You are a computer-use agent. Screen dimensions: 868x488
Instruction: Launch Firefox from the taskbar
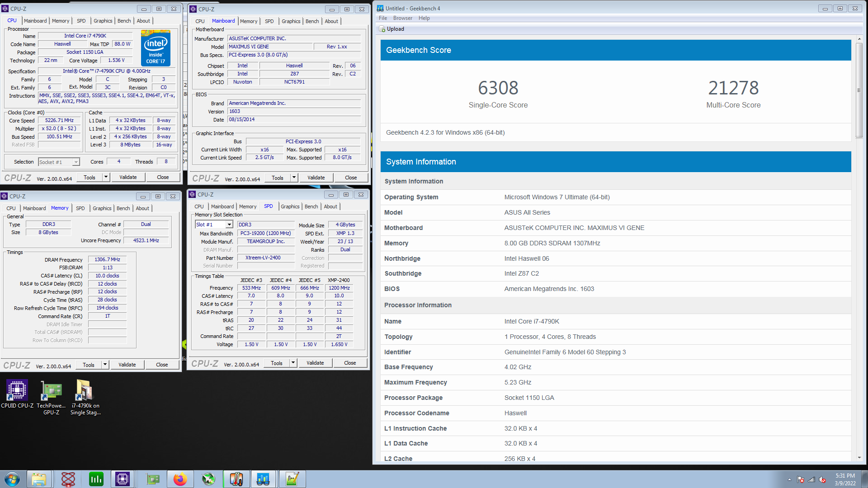click(x=180, y=479)
